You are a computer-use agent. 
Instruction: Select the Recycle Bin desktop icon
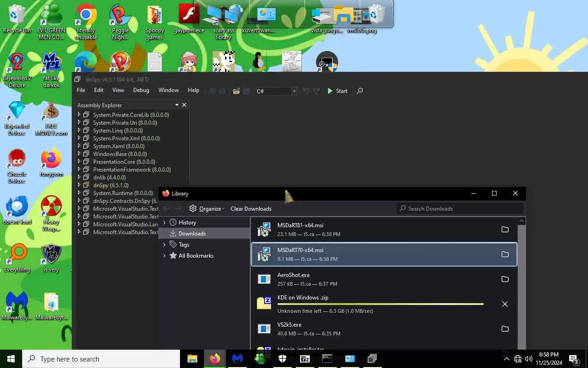click(x=17, y=18)
